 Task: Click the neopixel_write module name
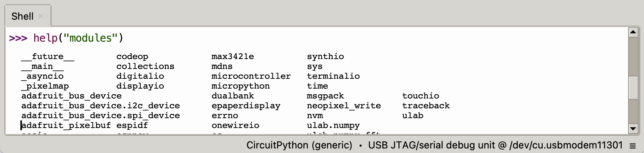tap(344, 106)
